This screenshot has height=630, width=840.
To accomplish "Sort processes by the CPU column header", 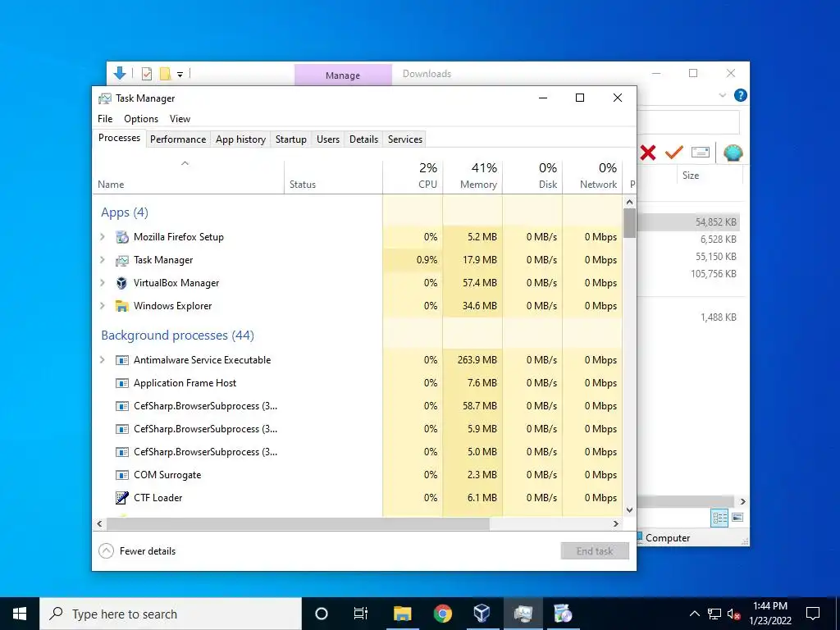I will coord(413,176).
